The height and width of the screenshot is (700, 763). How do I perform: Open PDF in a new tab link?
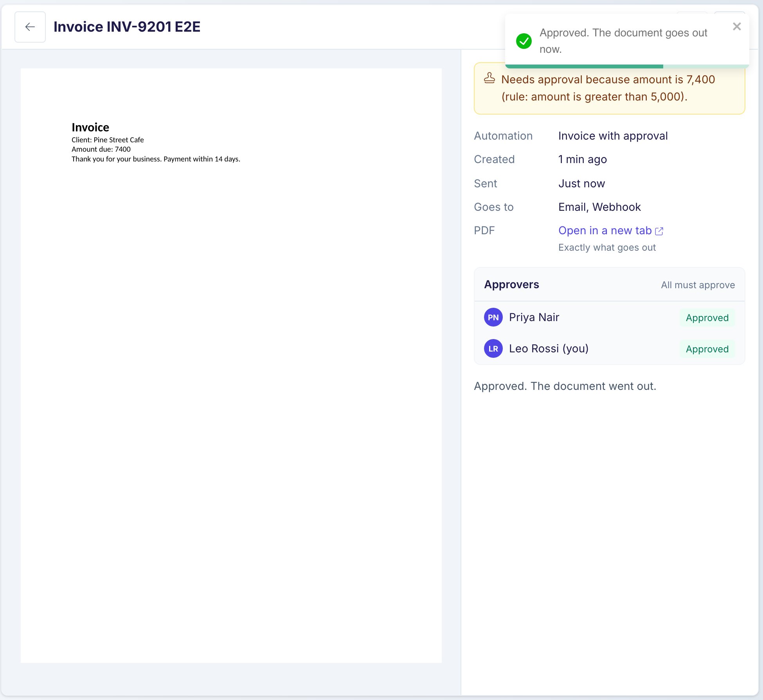point(605,231)
